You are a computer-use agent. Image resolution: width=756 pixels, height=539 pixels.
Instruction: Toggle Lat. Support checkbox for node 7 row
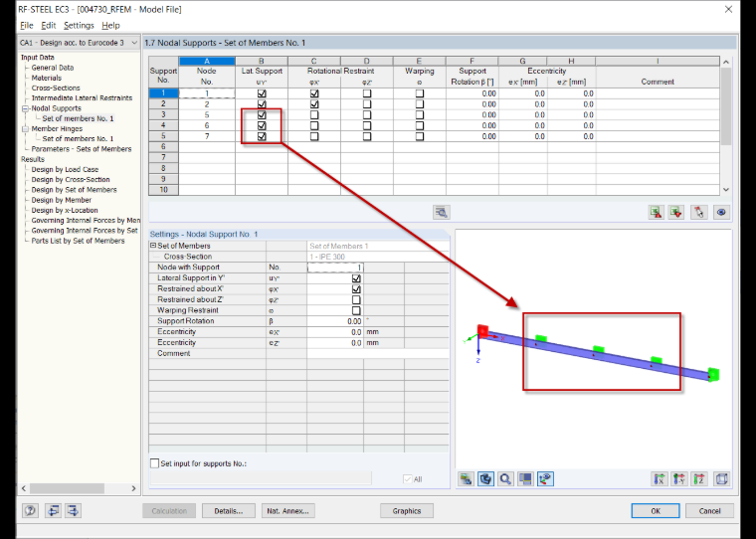click(262, 136)
